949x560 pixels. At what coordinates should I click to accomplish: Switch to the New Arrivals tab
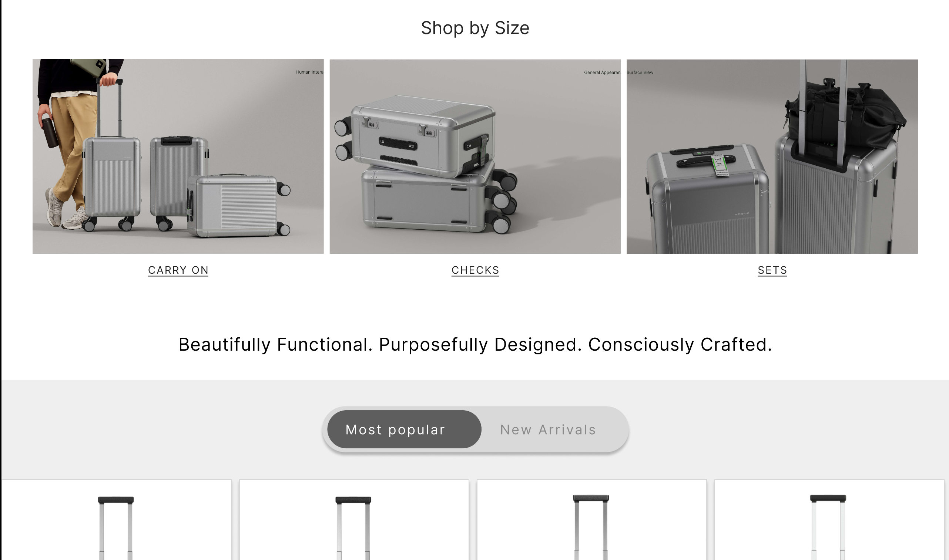[548, 429]
